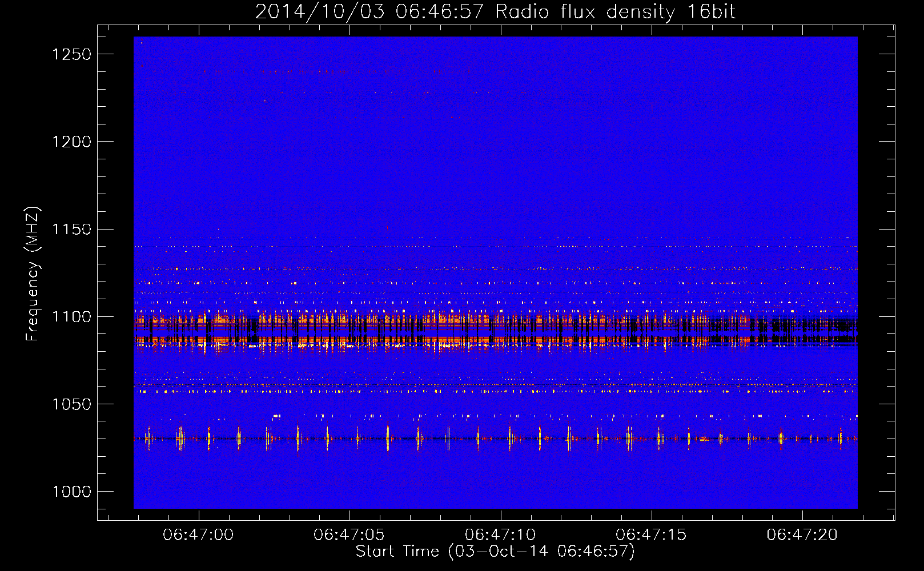Select the 1100 frequency tick label
The width and height of the screenshot is (924, 571).
tap(72, 317)
